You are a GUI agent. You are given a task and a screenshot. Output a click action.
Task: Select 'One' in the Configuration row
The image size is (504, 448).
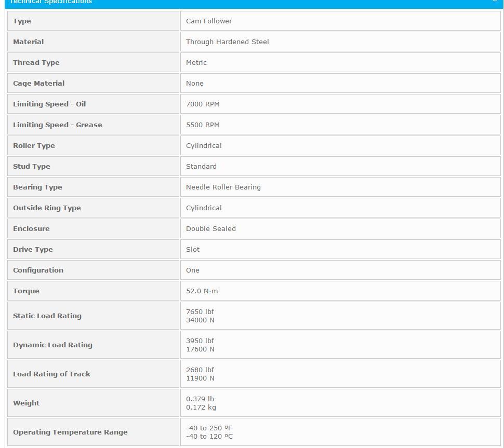pos(193,270)
